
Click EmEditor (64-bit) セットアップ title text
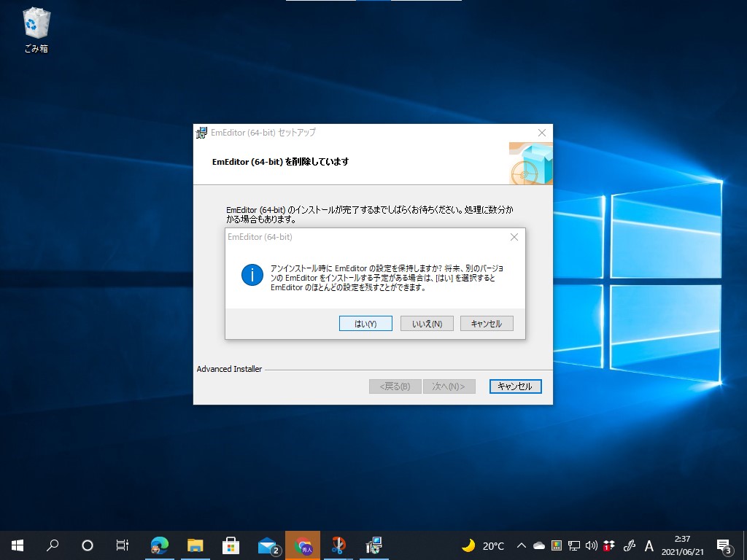click(x=263, y=133)
